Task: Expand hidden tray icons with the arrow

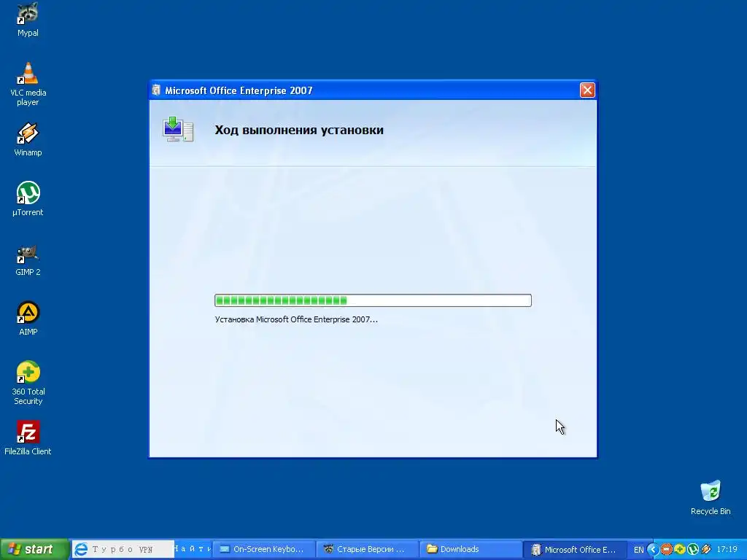Action: point(653,550)
